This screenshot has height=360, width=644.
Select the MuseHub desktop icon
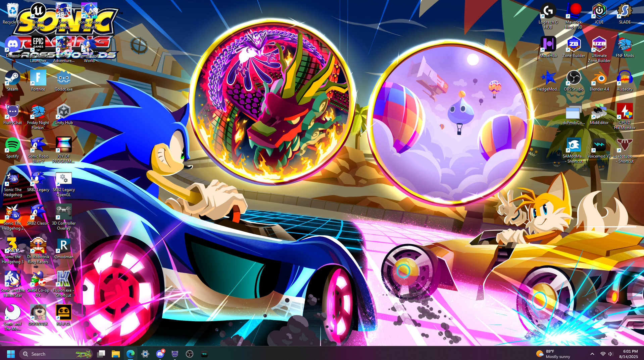(548, 48)
